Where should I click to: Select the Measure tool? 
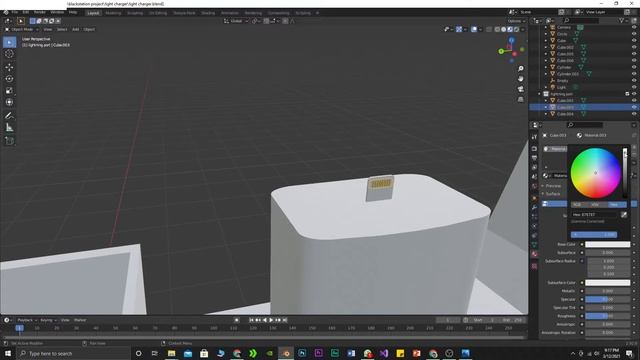[9, 128]
